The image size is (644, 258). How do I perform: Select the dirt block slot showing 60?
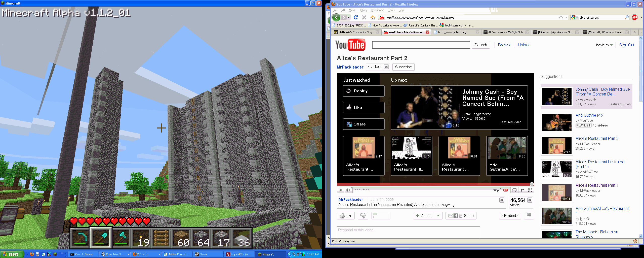coord(181,238)
